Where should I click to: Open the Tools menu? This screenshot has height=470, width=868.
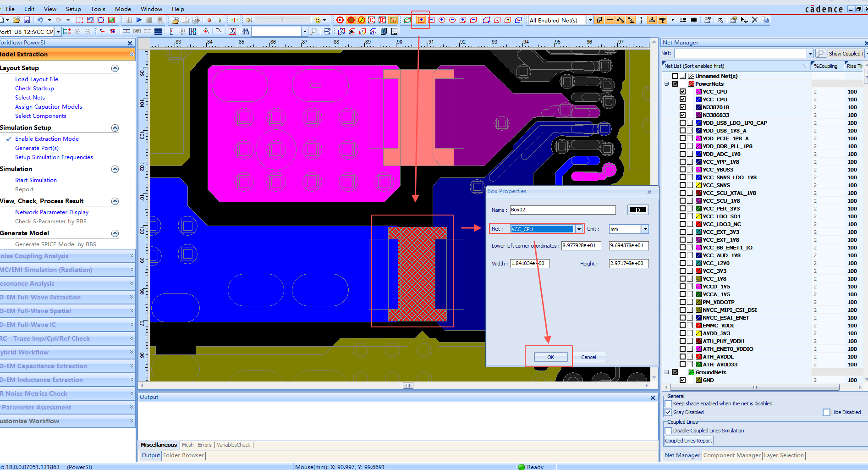(x=98, y=9)
